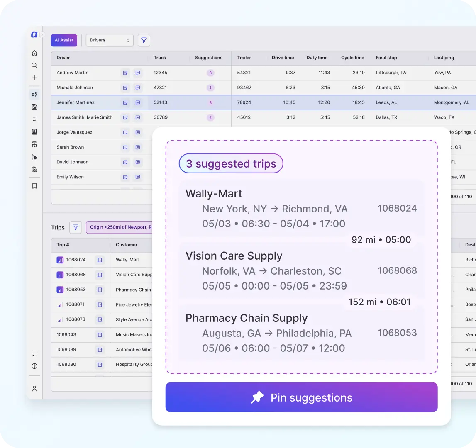Click the suggestions badge for James Smith, Marie Smith

[210, 117]
